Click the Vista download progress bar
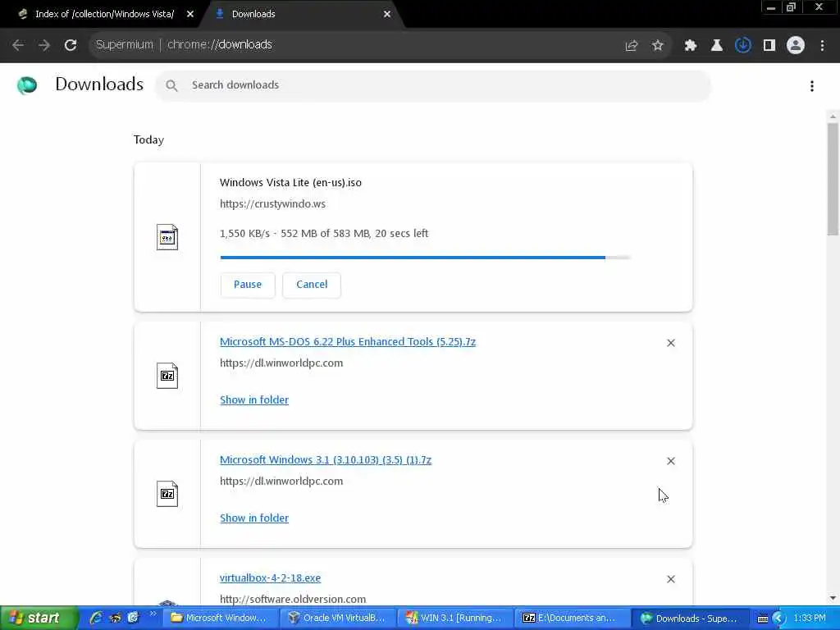Image resolution: width=840 pixels, height=630 pixels. click(426, 258)
